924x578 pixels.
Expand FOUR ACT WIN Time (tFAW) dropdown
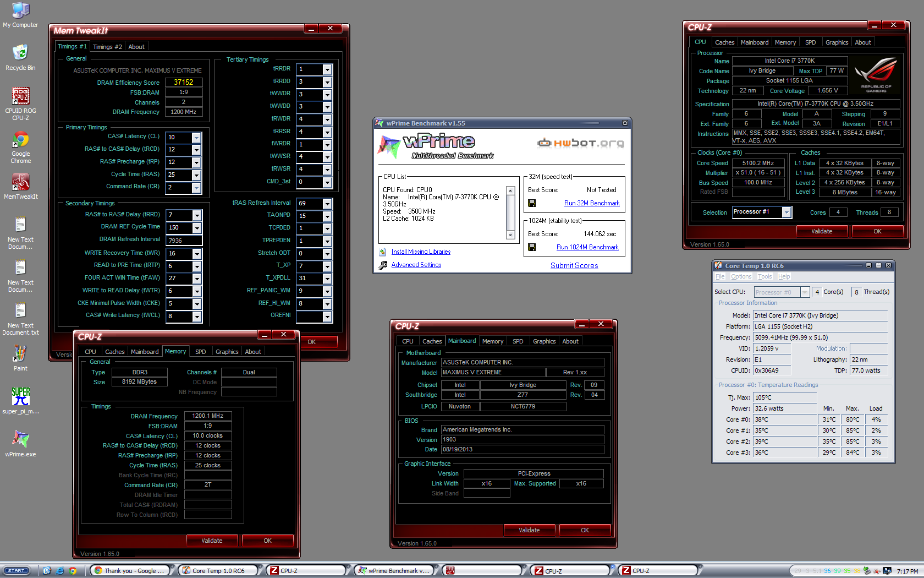[197, 279]
